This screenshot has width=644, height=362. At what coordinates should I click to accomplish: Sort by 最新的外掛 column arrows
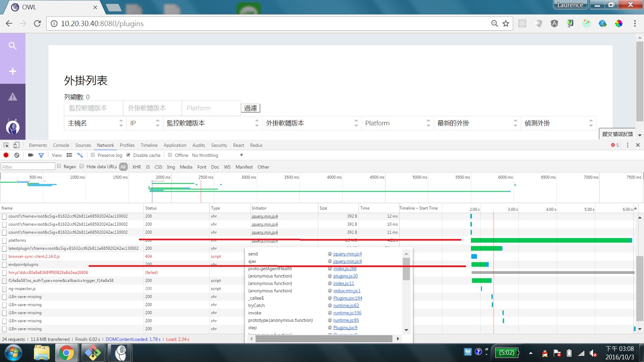[516, 123]
